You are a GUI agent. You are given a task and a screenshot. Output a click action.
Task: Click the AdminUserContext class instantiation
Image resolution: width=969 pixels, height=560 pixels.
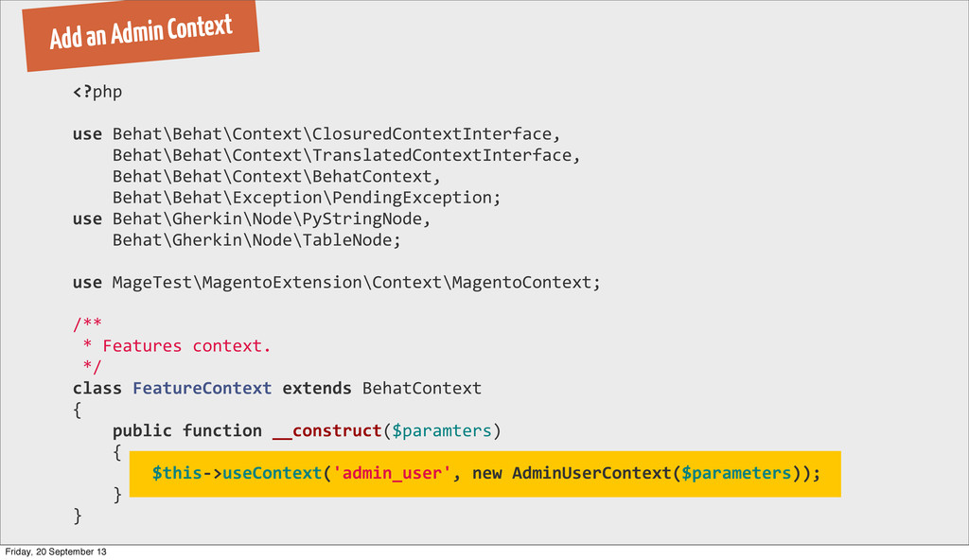[591, 474]
